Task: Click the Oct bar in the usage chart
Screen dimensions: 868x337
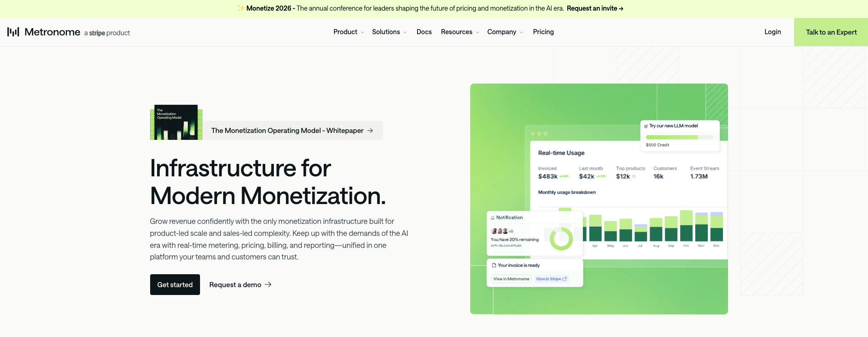Action: coord(686,225)
